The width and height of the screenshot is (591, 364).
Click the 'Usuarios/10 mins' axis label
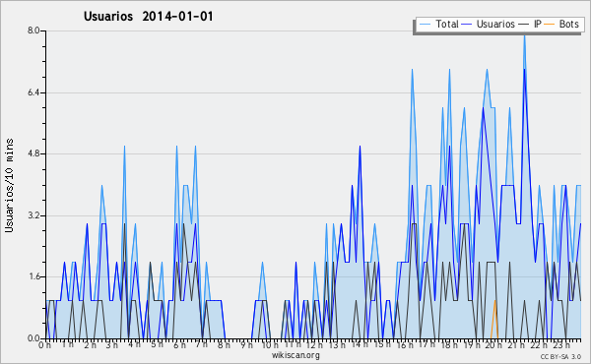click(9, 185)
